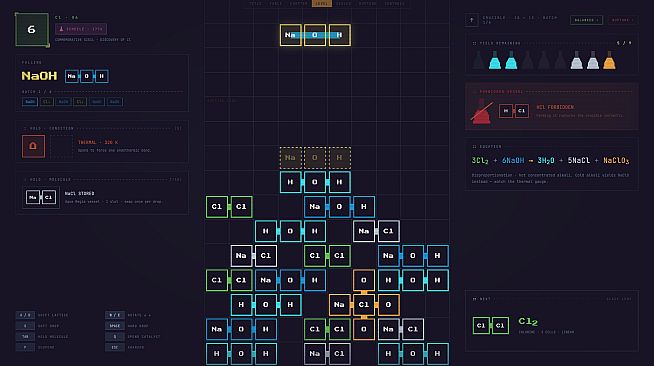The width and height of the screenshot is (654, 366).
Task: Click the level 6 badge
Action: tap(32, 30)
